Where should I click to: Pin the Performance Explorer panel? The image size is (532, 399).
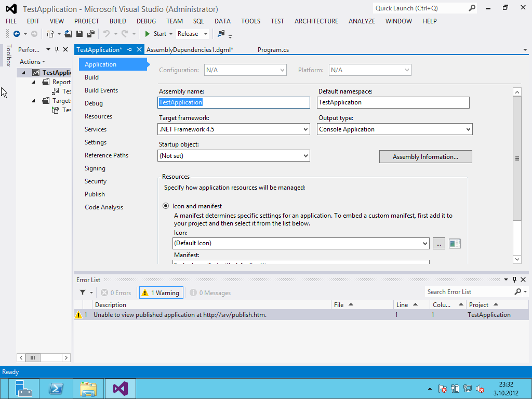point(57,49)
